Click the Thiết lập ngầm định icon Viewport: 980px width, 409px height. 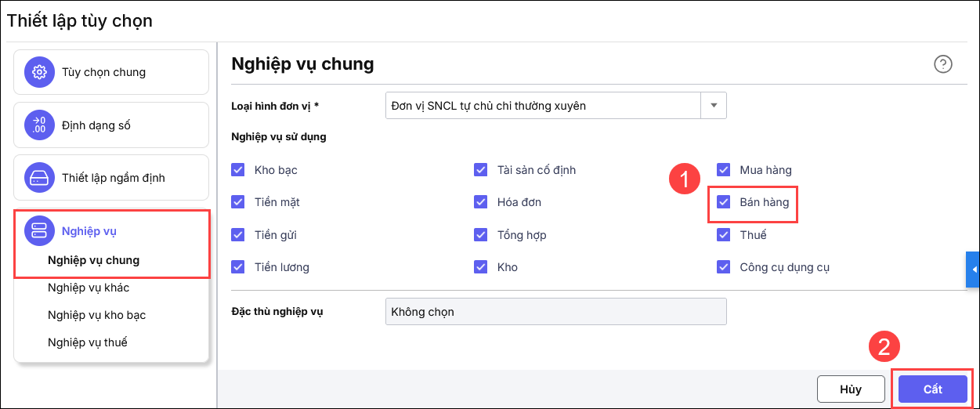click(x=38, y=177)
